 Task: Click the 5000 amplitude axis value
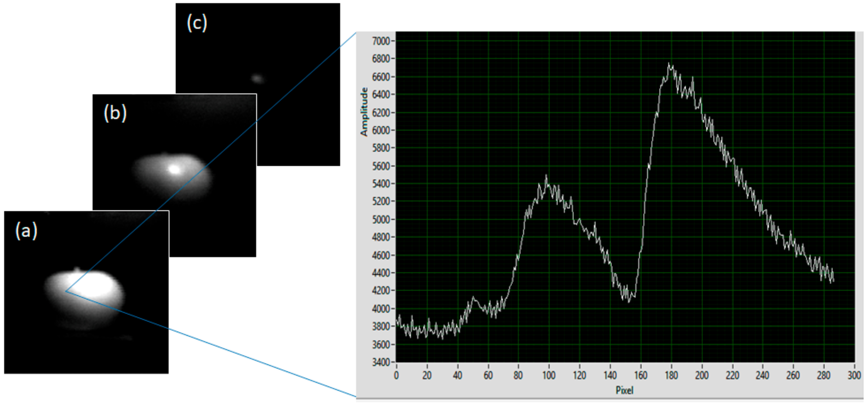pos(381,220)
